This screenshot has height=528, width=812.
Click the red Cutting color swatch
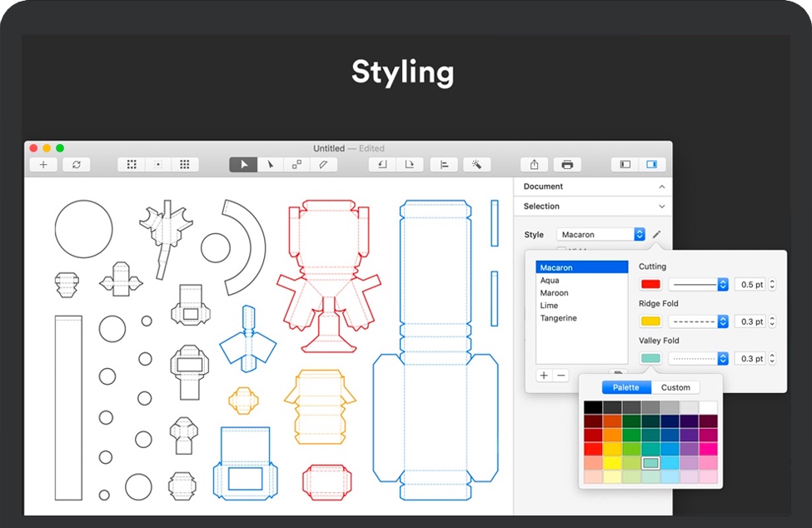[650, 285]
